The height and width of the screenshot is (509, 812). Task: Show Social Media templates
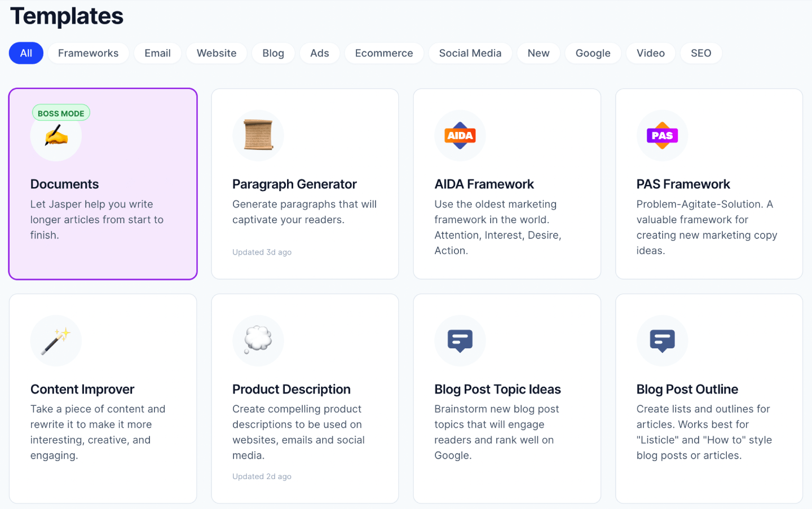tap(470, 53)
